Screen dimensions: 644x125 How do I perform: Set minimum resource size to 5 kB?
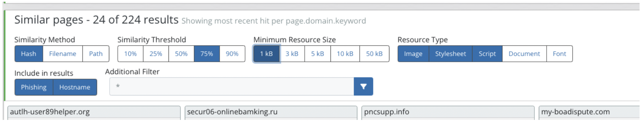tap(318, 54)
